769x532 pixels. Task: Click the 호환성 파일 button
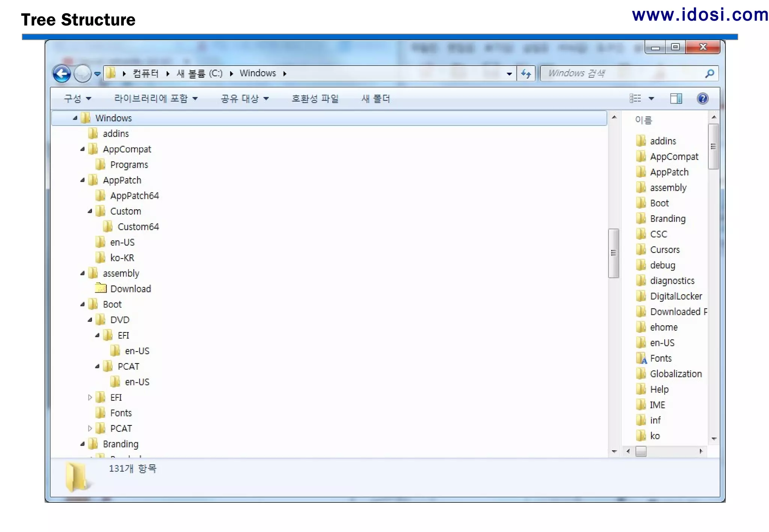coord(315,99)
